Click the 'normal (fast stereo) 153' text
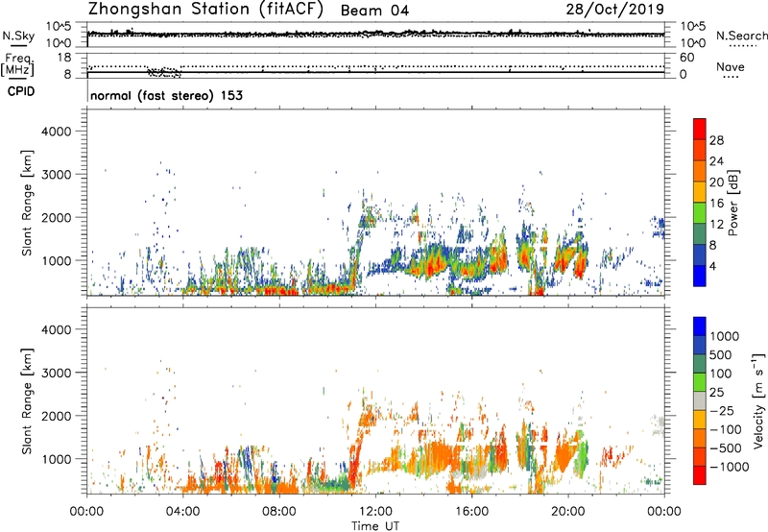 pos(166,95)
